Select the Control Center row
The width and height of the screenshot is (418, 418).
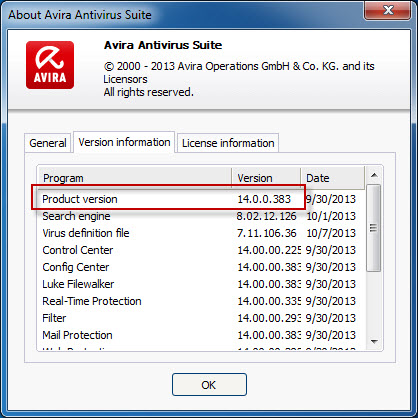[202, 250]
